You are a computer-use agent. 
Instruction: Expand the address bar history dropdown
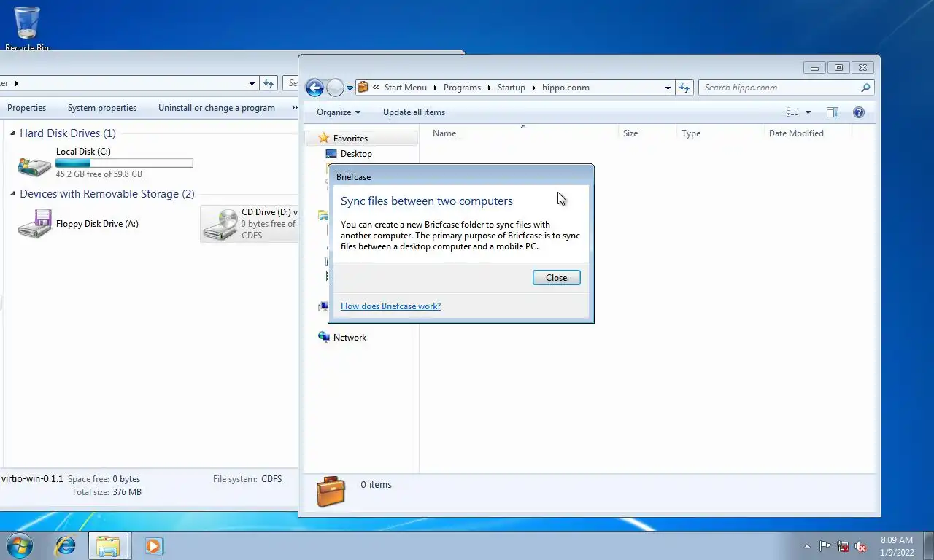(668, 87)
